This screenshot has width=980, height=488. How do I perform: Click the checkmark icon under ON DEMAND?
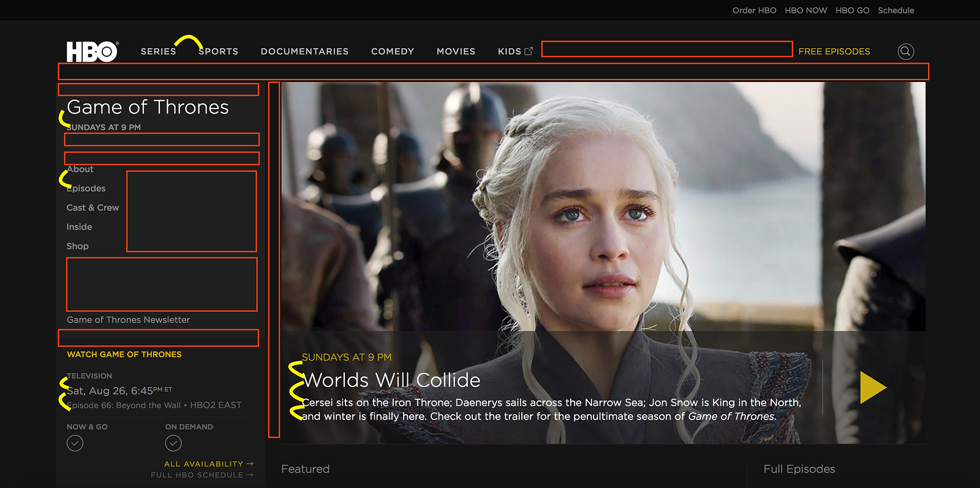point(173,443)
